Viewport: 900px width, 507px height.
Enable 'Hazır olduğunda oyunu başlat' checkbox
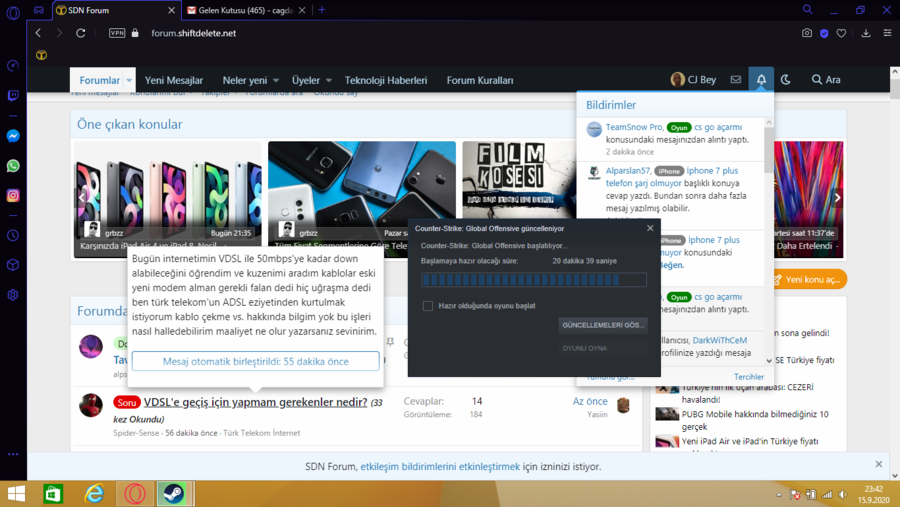(428, 306)
